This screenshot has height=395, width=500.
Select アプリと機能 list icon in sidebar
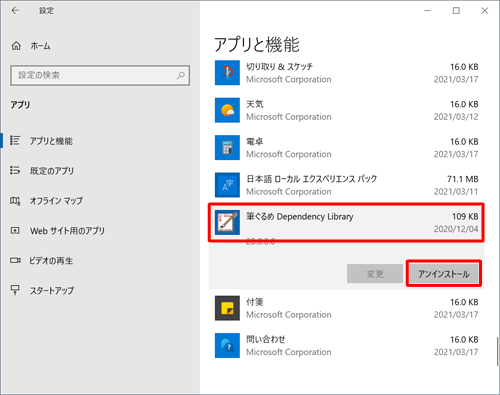[15, 140]
